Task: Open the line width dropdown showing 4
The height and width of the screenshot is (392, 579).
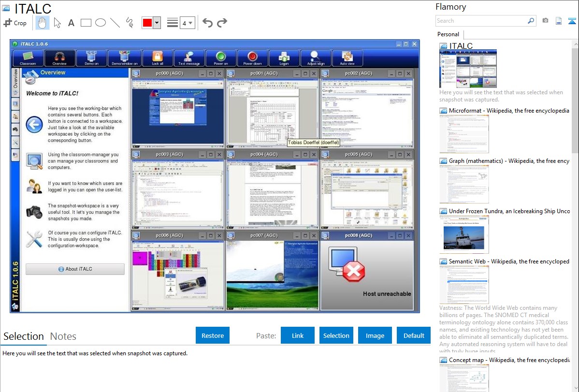Action: coord(187,23)
